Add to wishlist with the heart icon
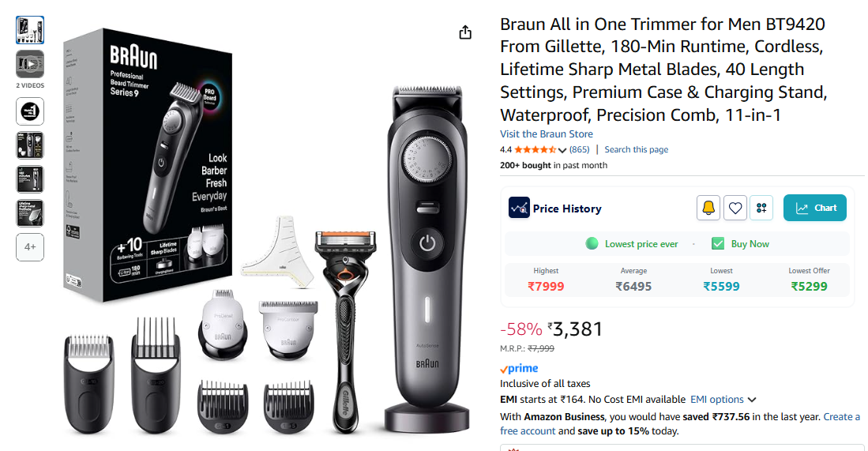This screenshot has width=868, height=451. 735,208
